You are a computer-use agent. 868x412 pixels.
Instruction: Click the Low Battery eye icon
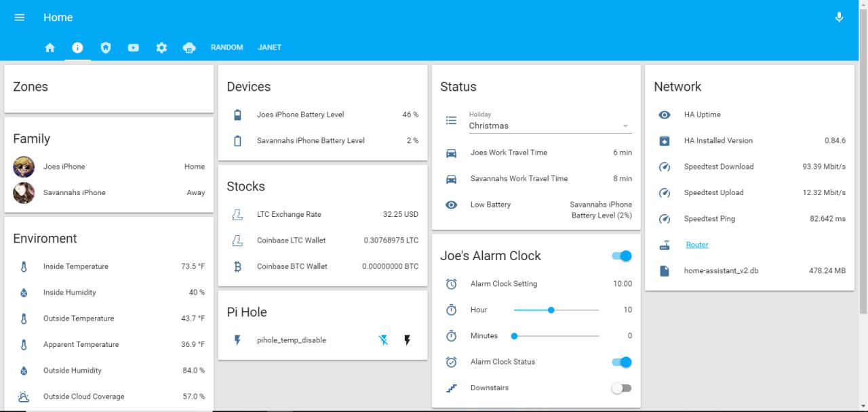click(x=451, y=205)
